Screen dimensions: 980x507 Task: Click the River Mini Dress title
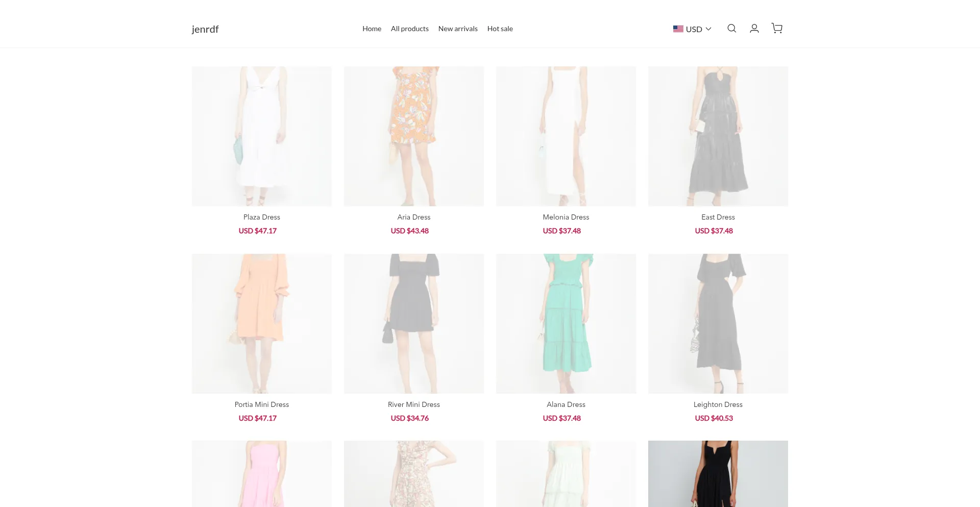click(x=413, y=404)
